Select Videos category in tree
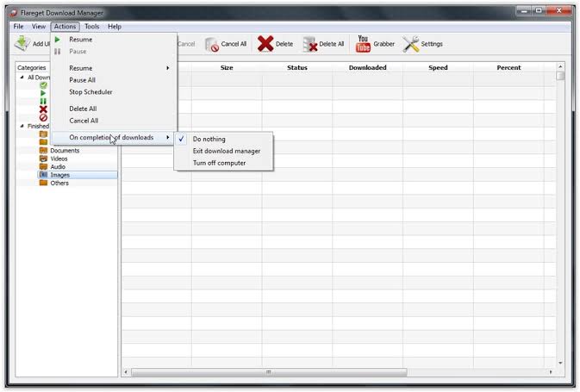Viewport: 580px width, 392px height. pos(59,159)
